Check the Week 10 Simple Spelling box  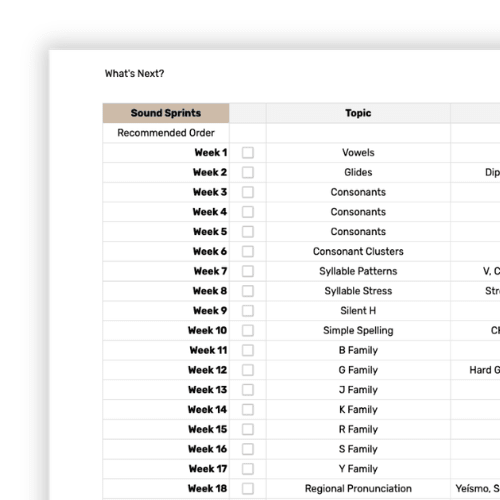click(x=248, y=330)
